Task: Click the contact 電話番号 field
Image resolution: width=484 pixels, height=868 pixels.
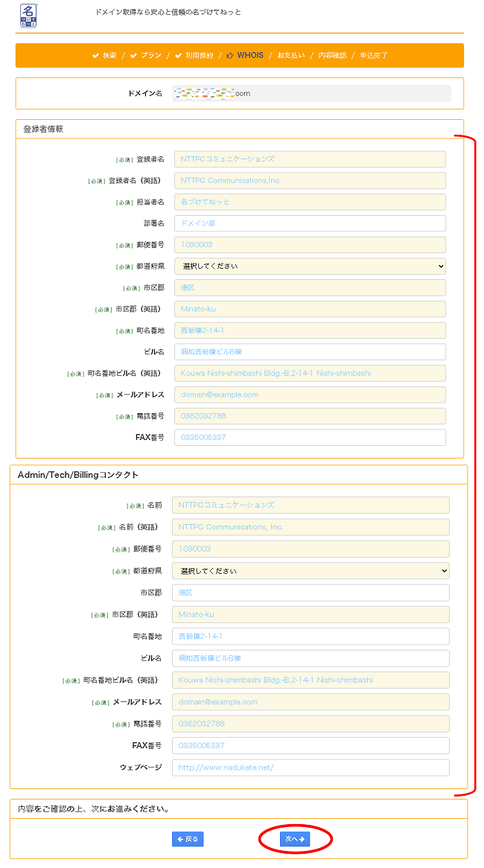Action: (x=311, y=724)
